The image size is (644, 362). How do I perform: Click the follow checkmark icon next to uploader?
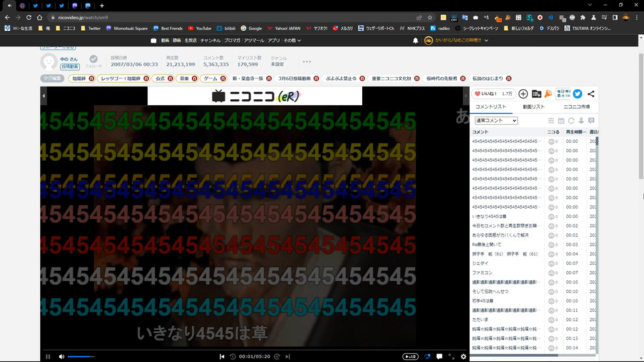coord(94,59)
